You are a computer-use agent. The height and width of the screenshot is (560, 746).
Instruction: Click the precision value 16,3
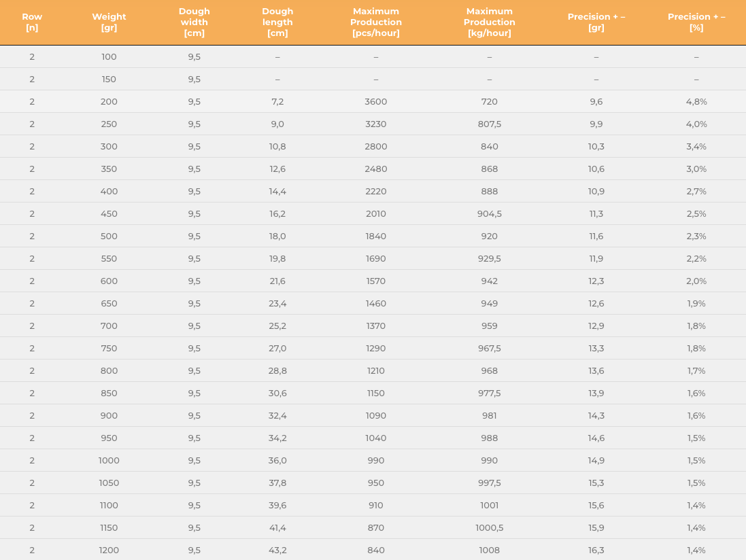596,550
